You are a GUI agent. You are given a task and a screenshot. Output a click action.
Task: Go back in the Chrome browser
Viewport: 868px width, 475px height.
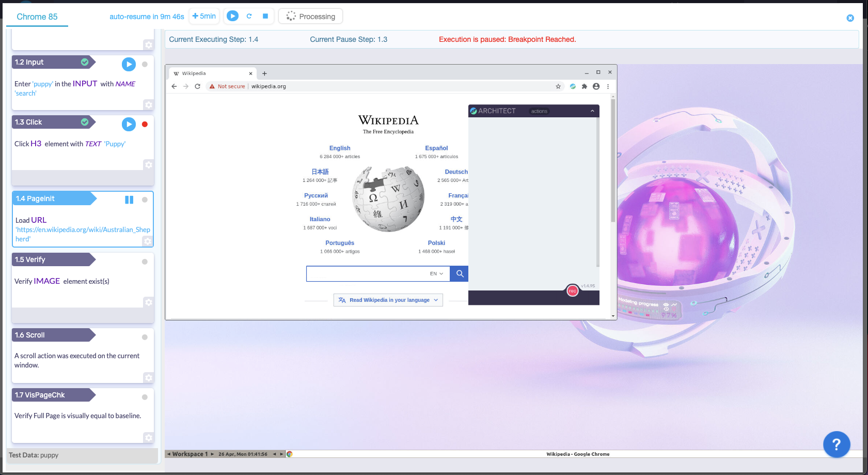(174, 86)
